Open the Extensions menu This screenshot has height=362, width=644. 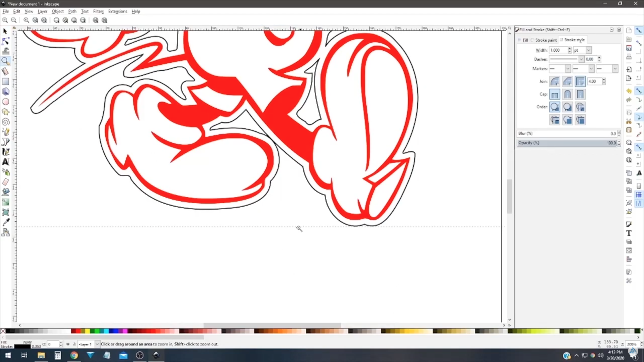click(x=117, y=11)
